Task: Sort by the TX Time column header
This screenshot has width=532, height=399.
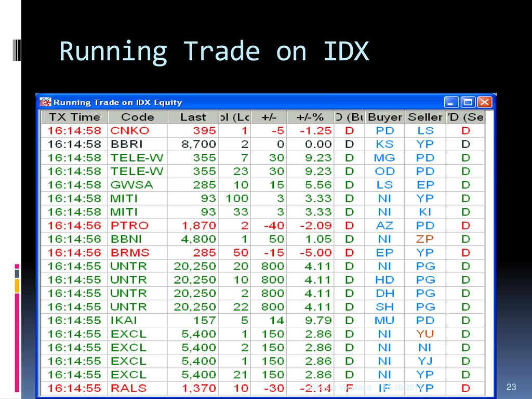Action: point(75,117)
